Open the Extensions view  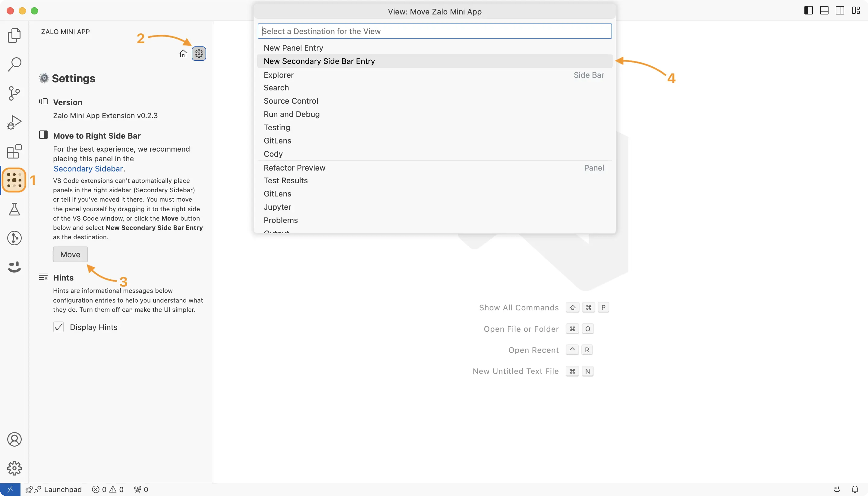click(x=14, y=152)
